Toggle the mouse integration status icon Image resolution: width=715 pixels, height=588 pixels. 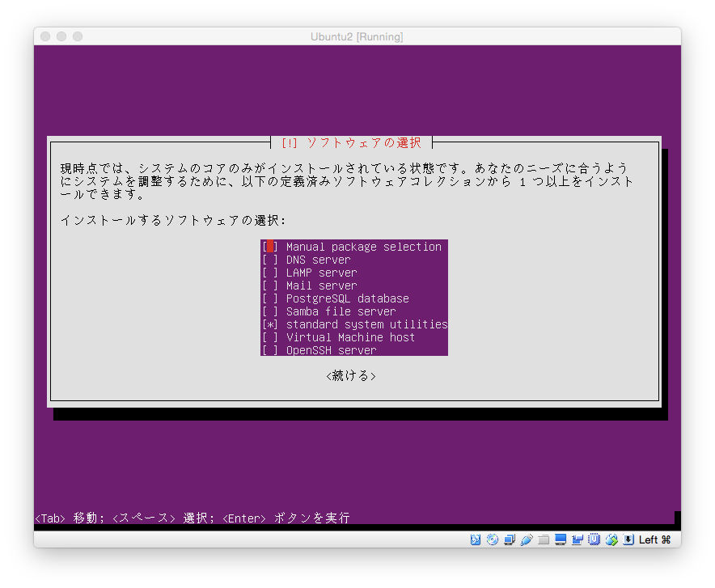611,539
